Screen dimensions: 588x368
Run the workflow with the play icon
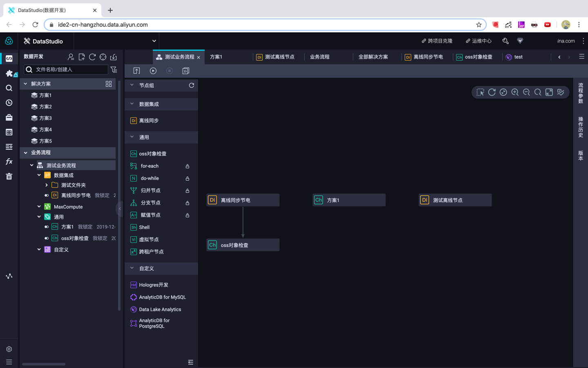(x=153, y=71)
